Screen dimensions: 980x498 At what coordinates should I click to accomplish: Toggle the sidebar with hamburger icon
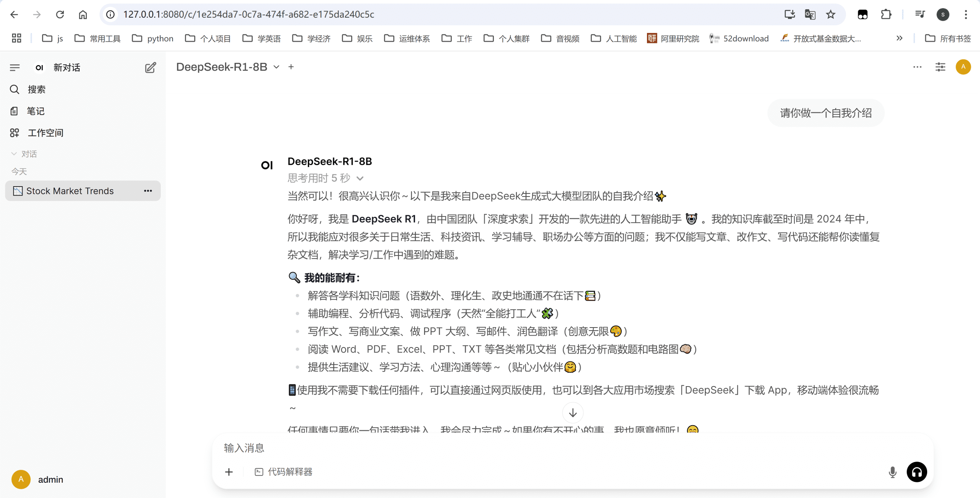[15, 67]
